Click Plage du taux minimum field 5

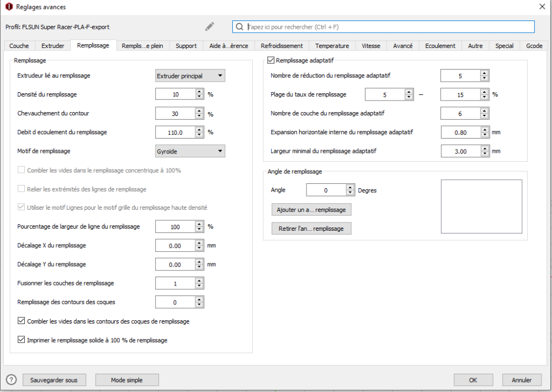click(x=385, y=95)
